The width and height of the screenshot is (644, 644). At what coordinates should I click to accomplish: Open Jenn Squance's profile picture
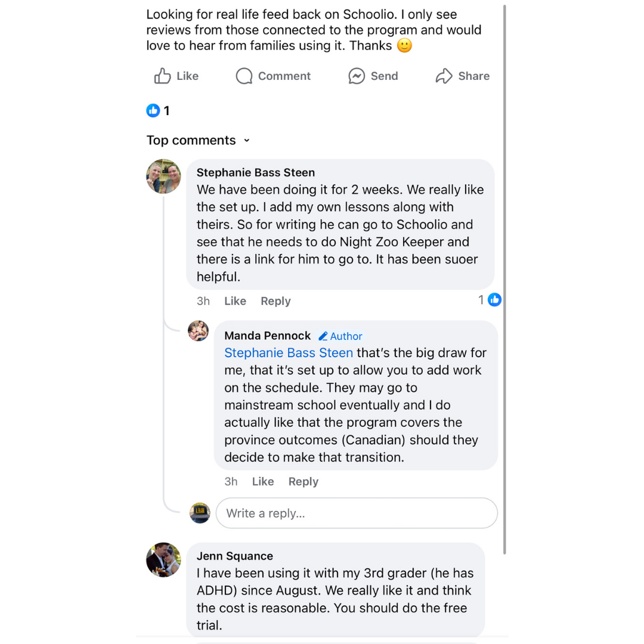click(163, 560)
